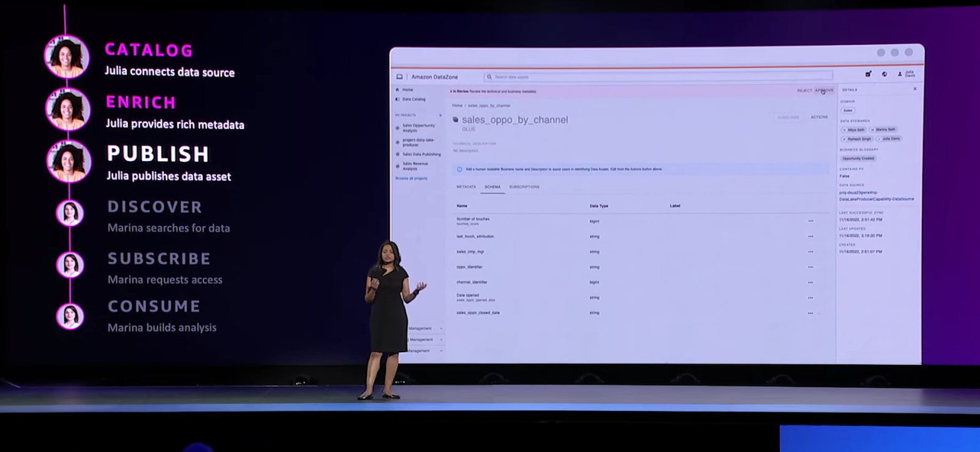Click the Sales domain tag
This screenshot has height=452, width=980.
[x=848, y=110]
